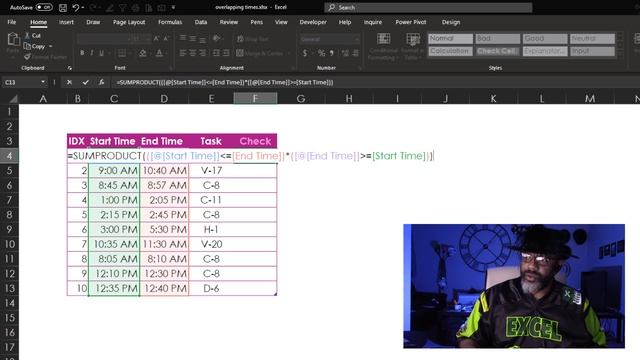This screenshot has width=640, height=360.
Task: Open Customize Quick Access Toolbar arrow
Action: pyautogui.click(x=173, y=7)
